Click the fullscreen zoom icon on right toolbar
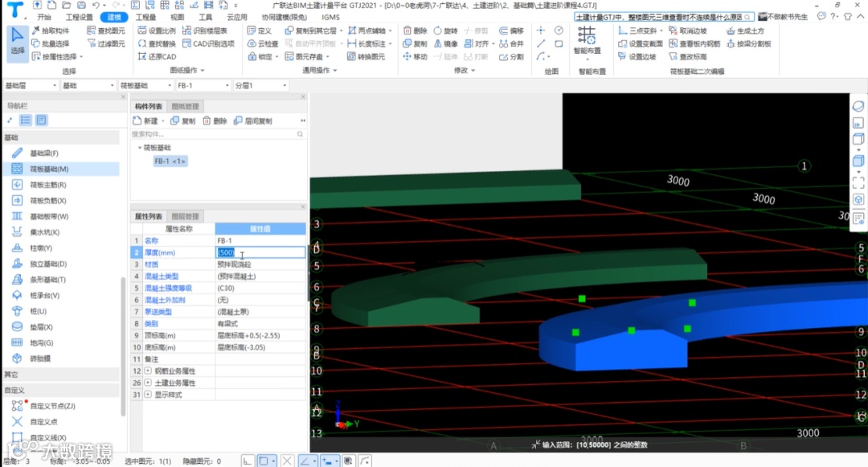The image size is (868, 467). click(858, 182)
